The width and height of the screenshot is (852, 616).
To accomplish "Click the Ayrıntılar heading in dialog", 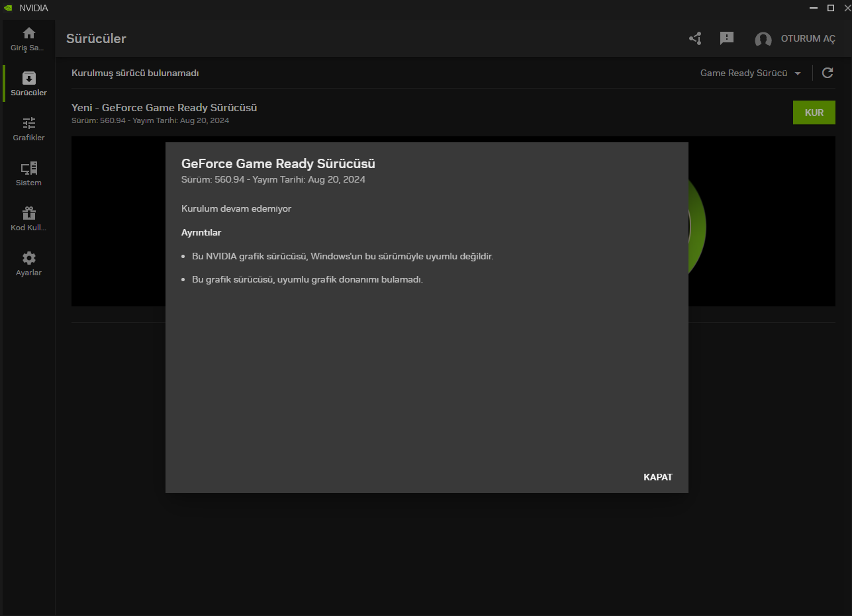I will click(201, 232).
